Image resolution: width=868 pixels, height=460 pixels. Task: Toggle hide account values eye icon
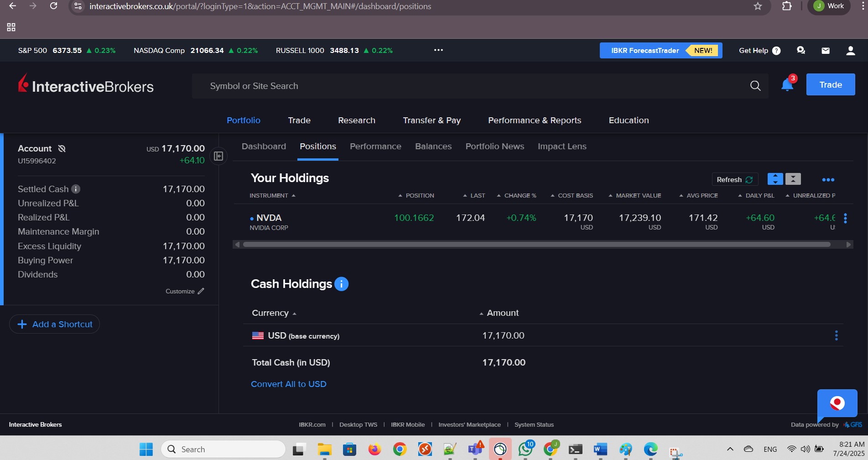(x=62, y=148)
